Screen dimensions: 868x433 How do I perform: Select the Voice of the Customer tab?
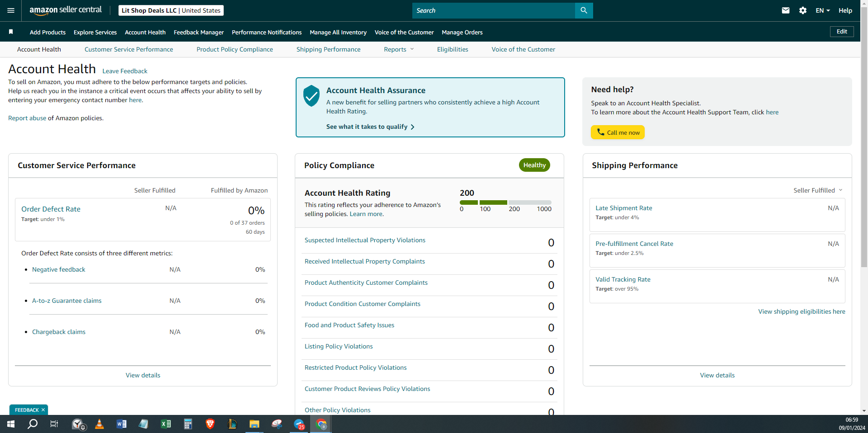[x=524, y=49]
